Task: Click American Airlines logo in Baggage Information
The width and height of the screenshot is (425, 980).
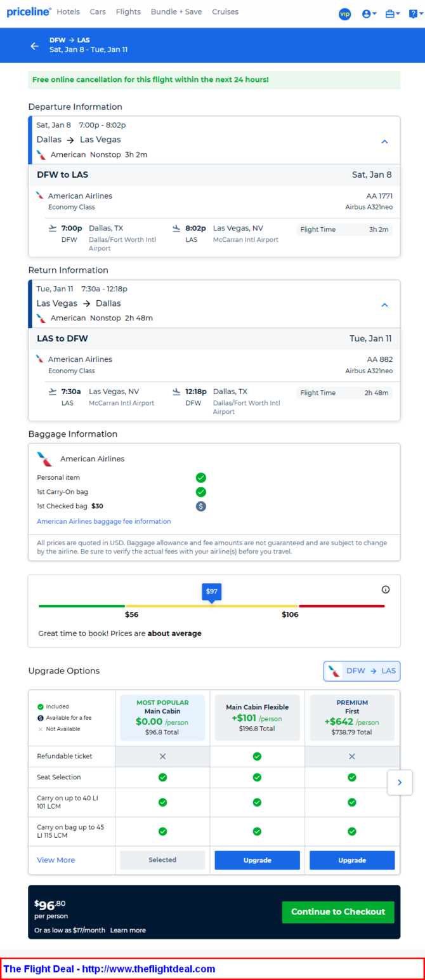Action: [45, 459]
